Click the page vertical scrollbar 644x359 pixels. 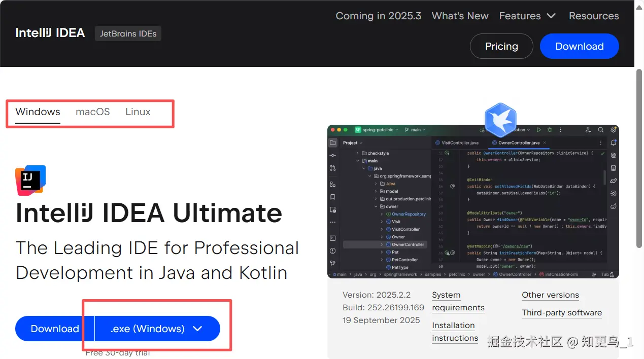(639, 158)
